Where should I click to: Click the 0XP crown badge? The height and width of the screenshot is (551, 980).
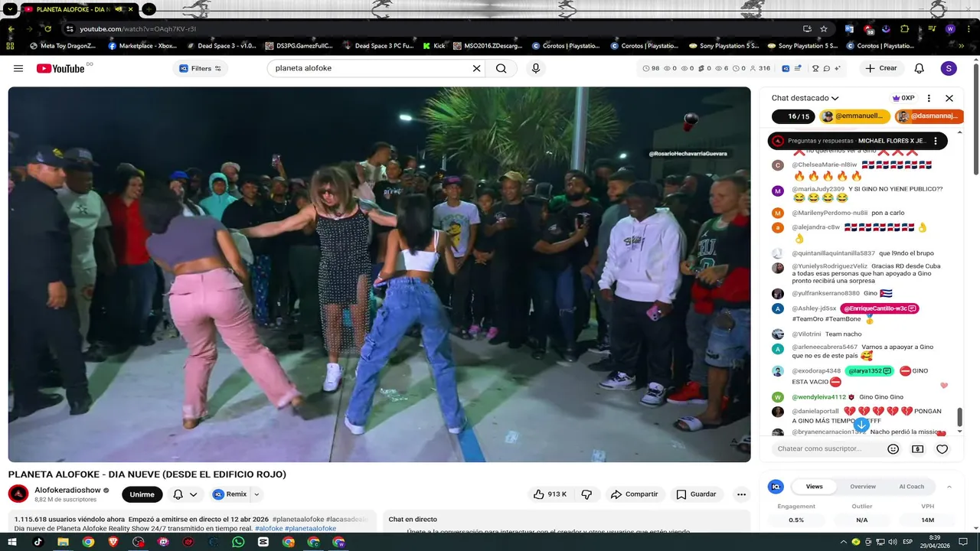click(x=903, y=98)
